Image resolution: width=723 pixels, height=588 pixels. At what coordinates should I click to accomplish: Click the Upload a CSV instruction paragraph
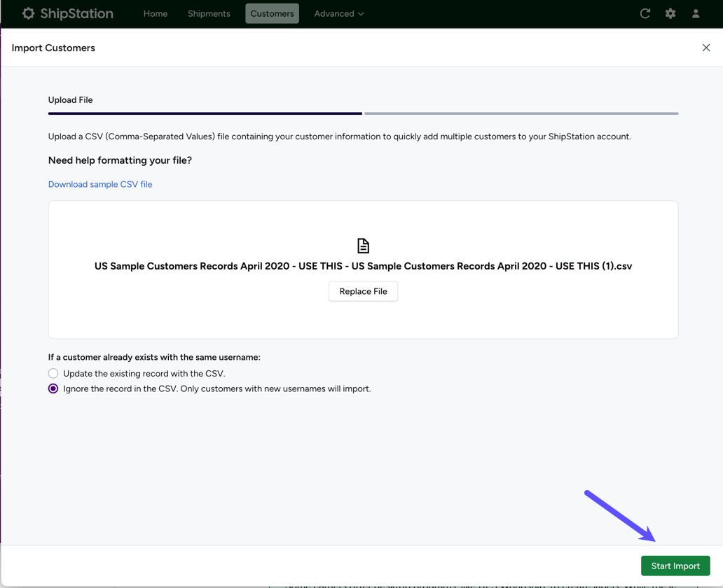339,136
